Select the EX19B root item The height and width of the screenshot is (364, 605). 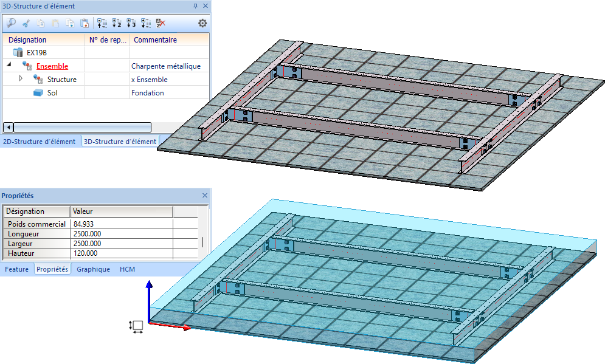tap(36, 52)
